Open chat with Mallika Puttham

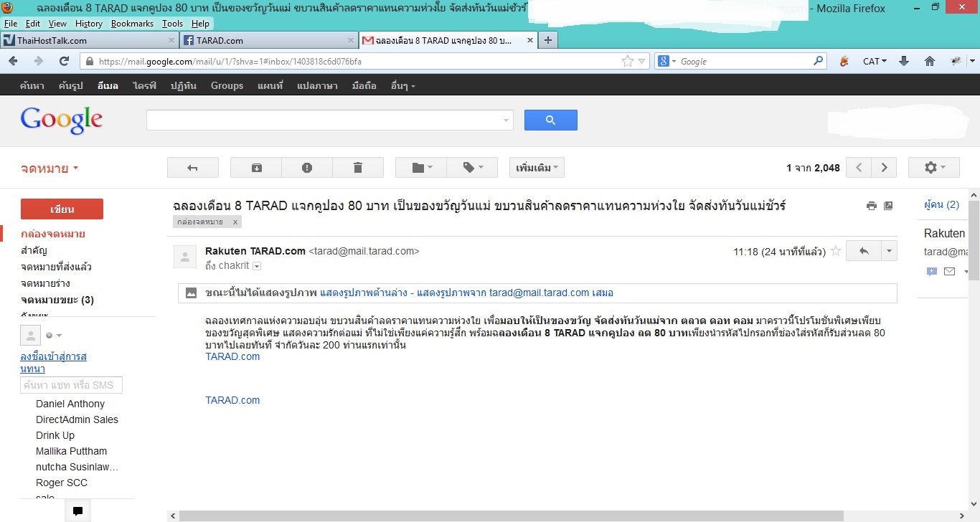pos(71,451)
